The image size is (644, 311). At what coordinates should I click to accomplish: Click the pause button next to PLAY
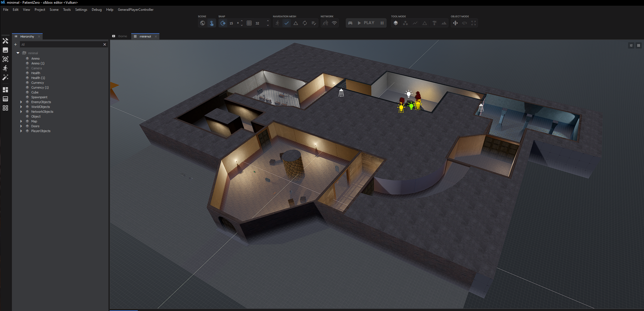(x=382, y=23)
